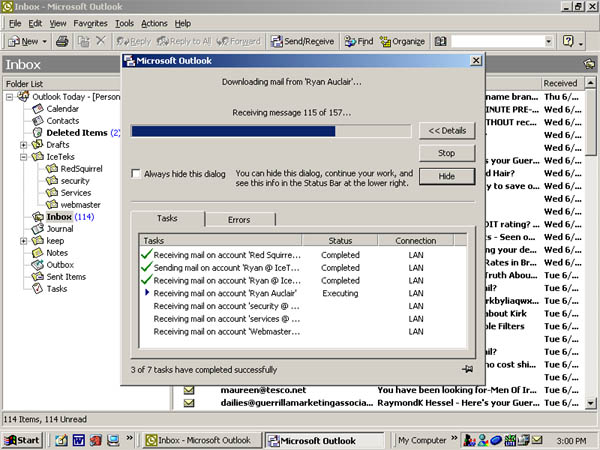The image size is (600, 450).
Task: Click the pushpin icon in dialog
Action: click(x=467, y=369)
